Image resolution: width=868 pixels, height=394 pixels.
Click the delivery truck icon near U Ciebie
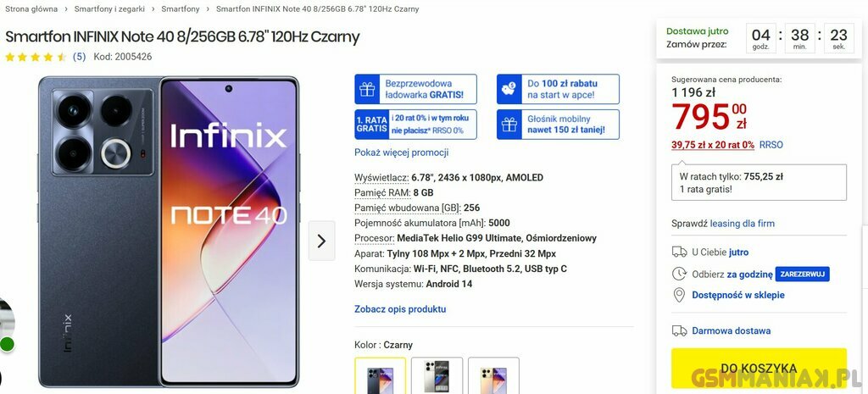click(679, 252)
